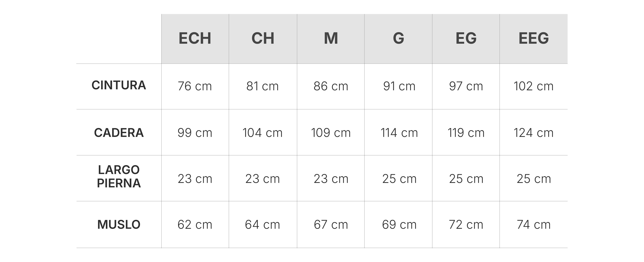Click the EG size column header
The width and height of the screenshot is (644, 262).
click(466, 38)
